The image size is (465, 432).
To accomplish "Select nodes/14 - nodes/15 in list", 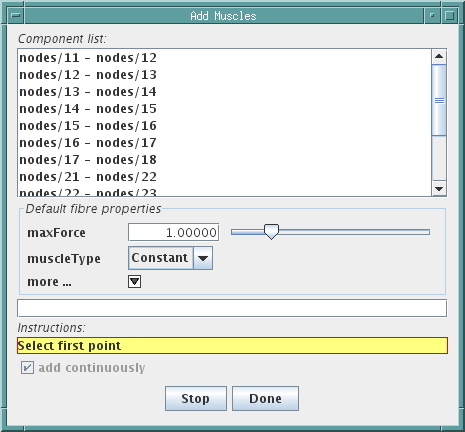I will pyautogui.click(x=88, y=109).
